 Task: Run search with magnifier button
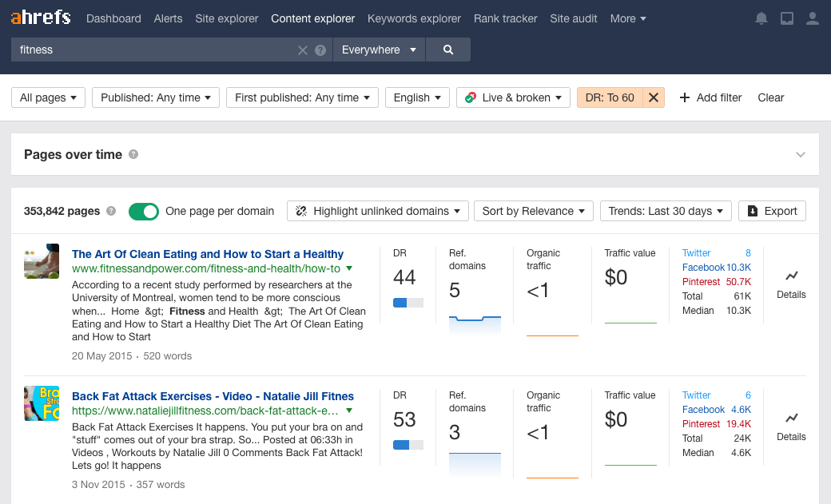coord(447,50)
